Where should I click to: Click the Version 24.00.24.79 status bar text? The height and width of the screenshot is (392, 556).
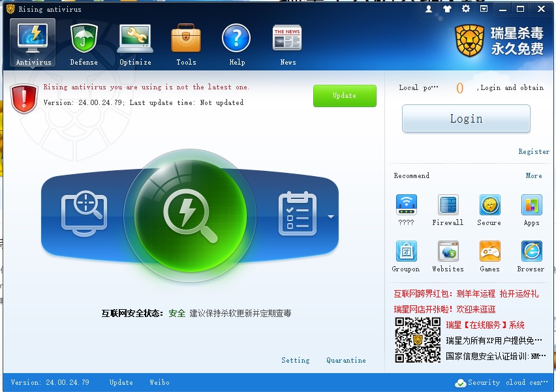50,382
